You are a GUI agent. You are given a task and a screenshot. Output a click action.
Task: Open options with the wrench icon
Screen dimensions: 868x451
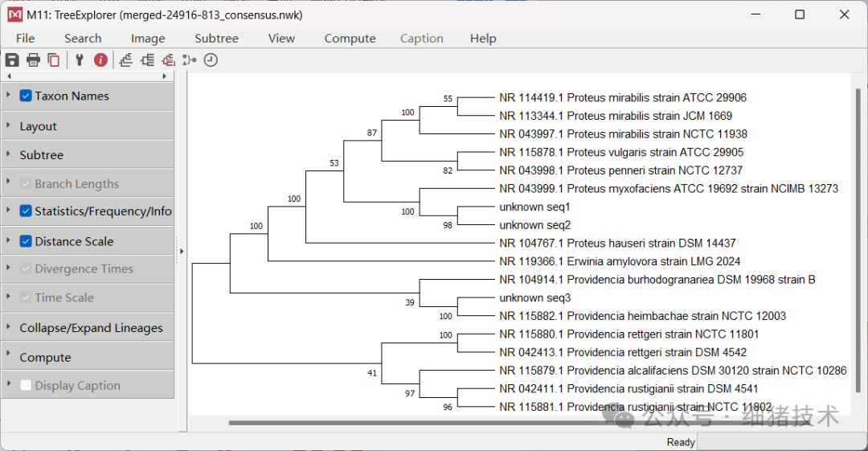coord(80,59)
